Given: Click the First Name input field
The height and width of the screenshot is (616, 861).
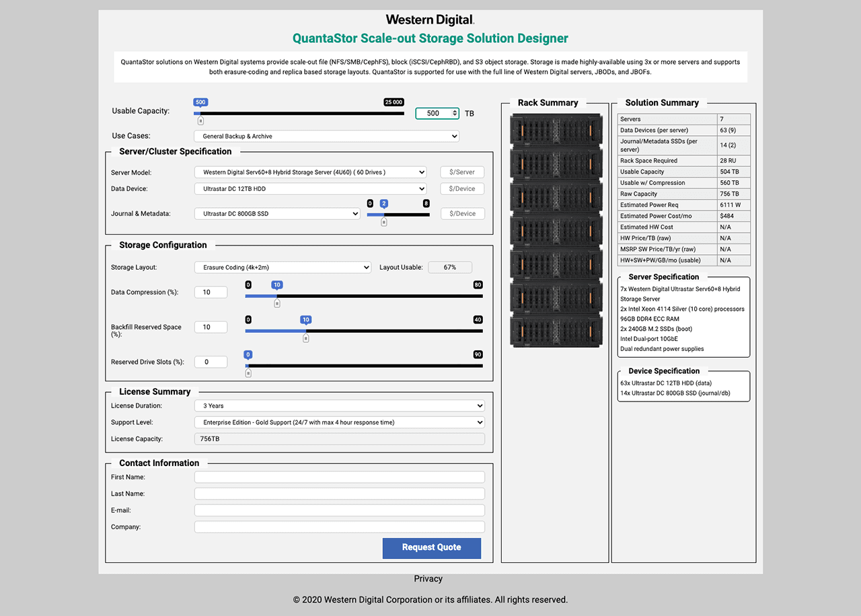Looking at the screenshot, I should pos(339,477).
